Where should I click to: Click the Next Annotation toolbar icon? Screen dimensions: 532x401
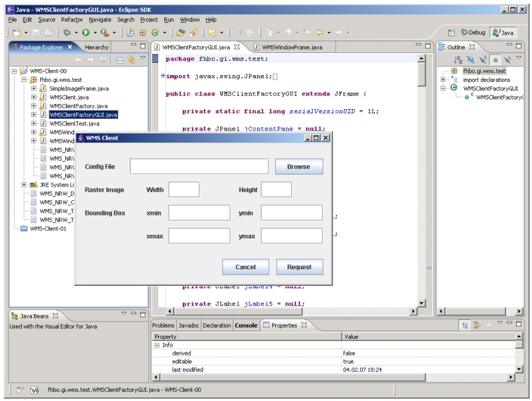tap(268, 33)
